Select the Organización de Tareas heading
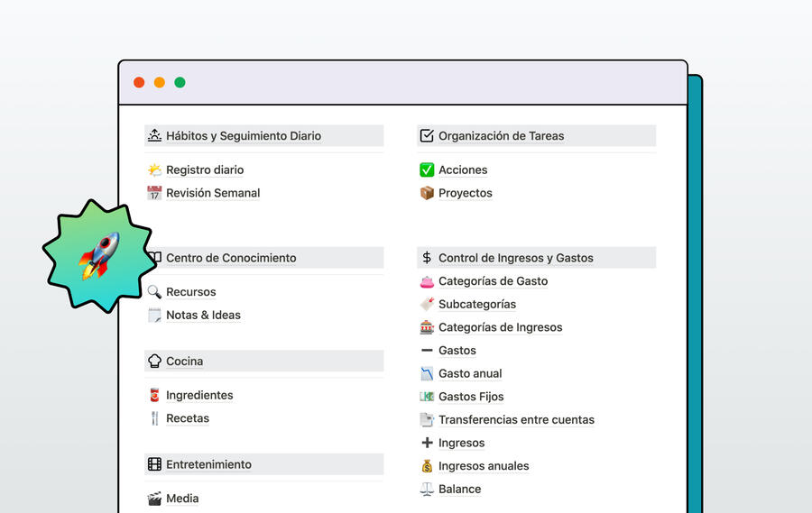Image resolution: width=812 pixels, height=513 pixels. [x=501, y=136]
